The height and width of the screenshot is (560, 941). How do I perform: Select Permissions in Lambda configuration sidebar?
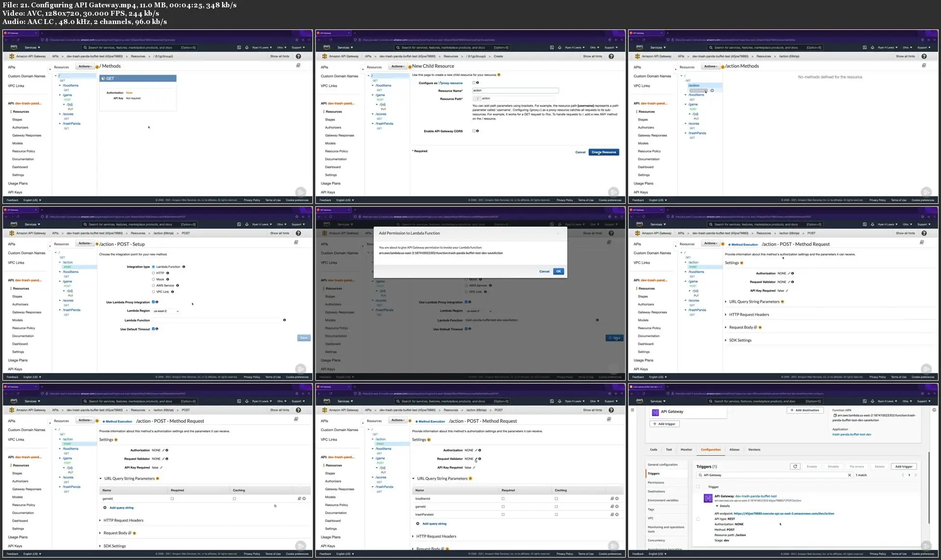(x=656, y=483)
